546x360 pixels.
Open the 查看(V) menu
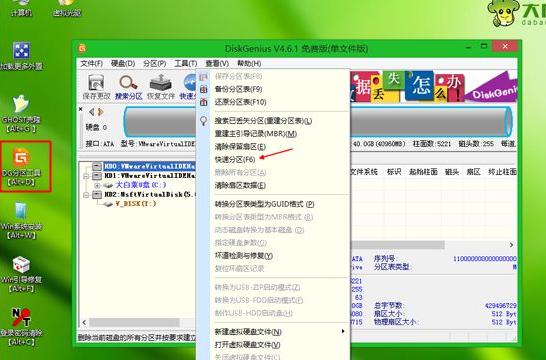(217, 63)
